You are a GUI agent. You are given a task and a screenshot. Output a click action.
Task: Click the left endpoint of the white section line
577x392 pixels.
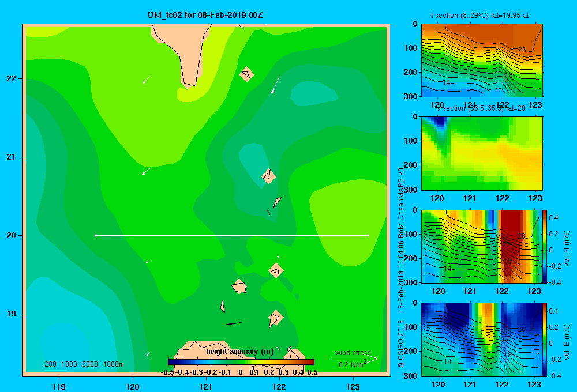click(x=96, y=235)
